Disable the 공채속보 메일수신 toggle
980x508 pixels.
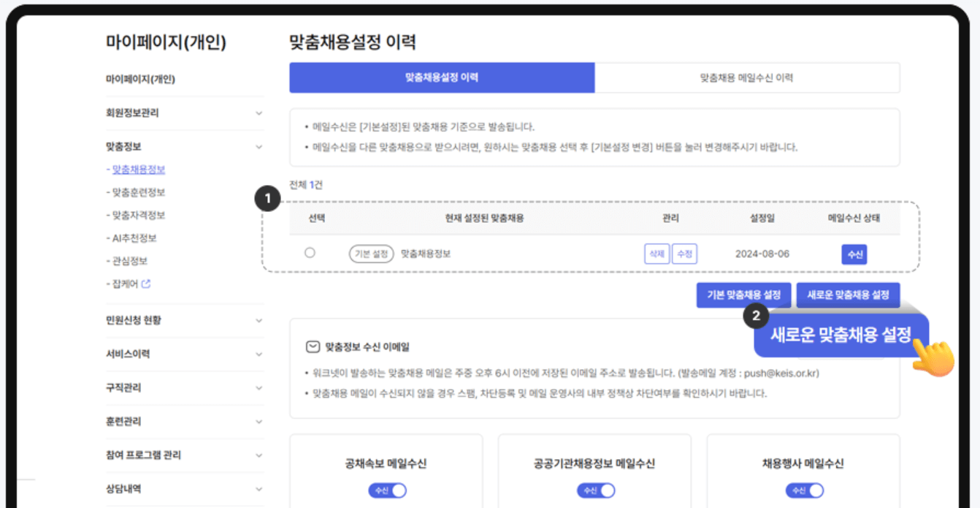[x=388, y=490]
